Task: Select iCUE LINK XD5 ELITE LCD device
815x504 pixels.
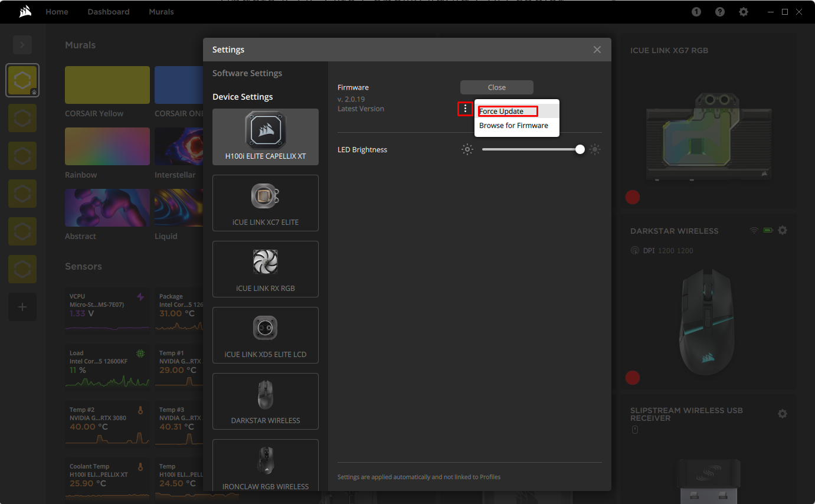Action: [266, 335]
